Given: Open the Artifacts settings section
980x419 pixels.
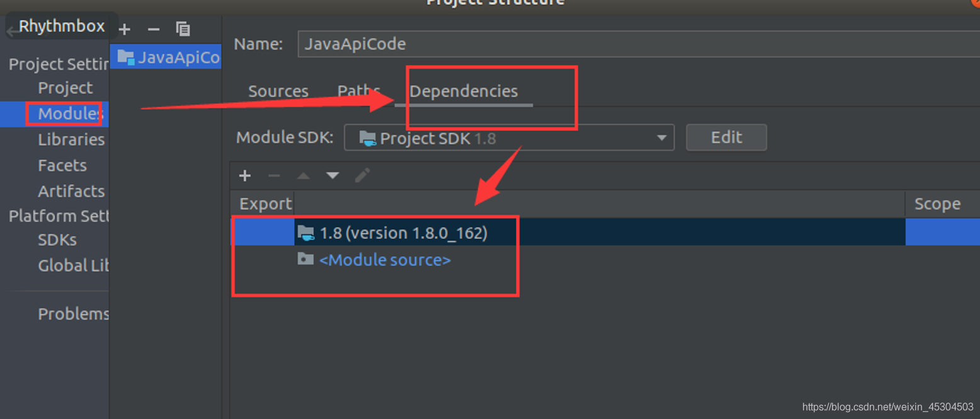Looking at the screenshot, I should [x=71, y=191].
